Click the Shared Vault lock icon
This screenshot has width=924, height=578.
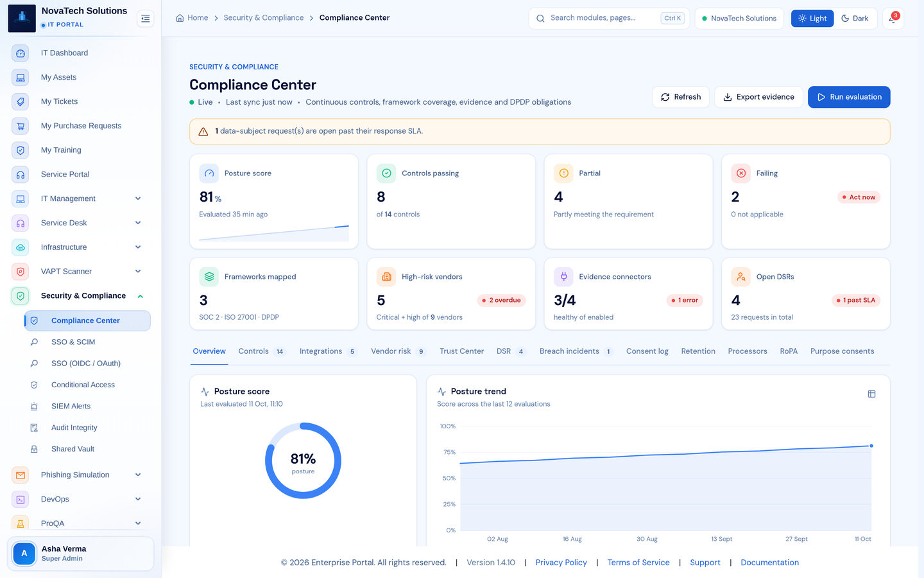click(x=34, y=449)
